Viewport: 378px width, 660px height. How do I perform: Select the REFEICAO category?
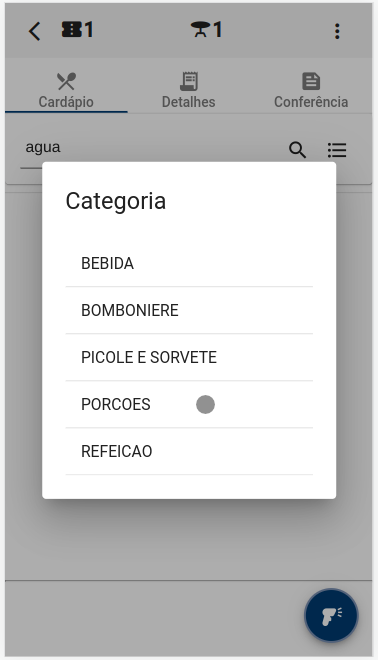pos(189,451)
